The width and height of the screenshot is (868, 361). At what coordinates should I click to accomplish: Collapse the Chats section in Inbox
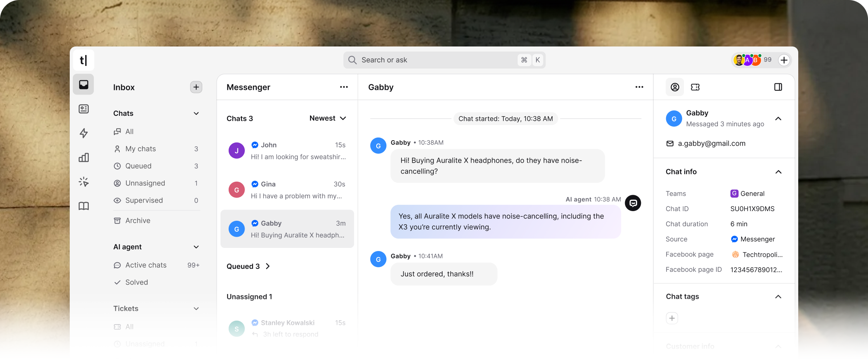[x=196, y=113]
